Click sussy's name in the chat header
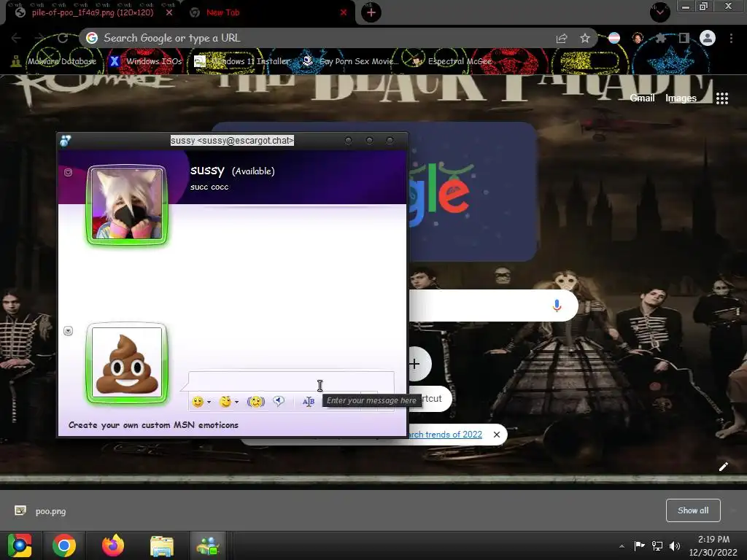 207,170
